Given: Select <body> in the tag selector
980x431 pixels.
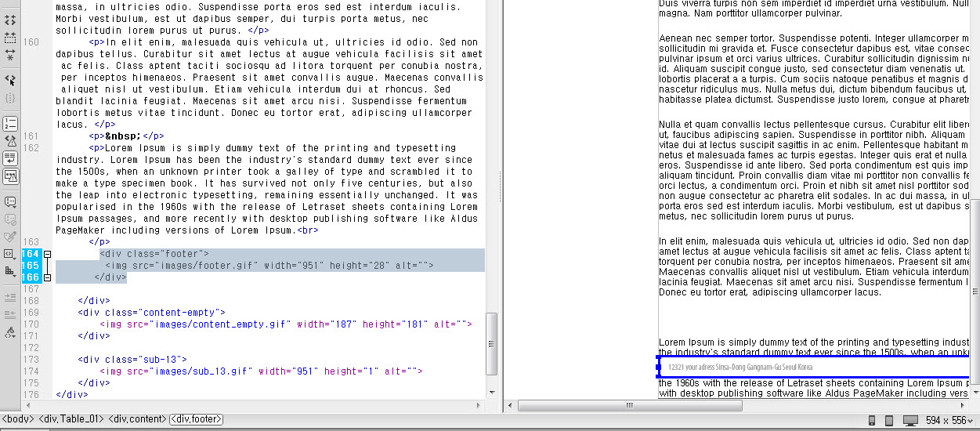Looking at the screenshot, I should pyautogui.click(x=19, y=419).
